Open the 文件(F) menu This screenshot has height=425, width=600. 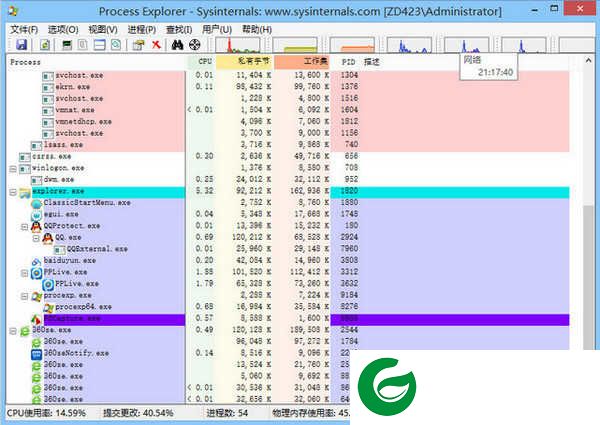24,29
